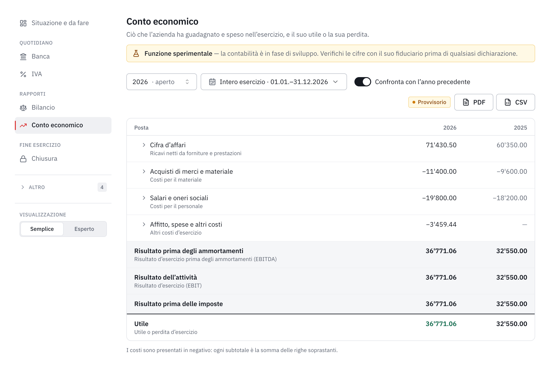The image size is (550, 392).
Task: Click the percent icon next to IVA
Action: point(23,74)
